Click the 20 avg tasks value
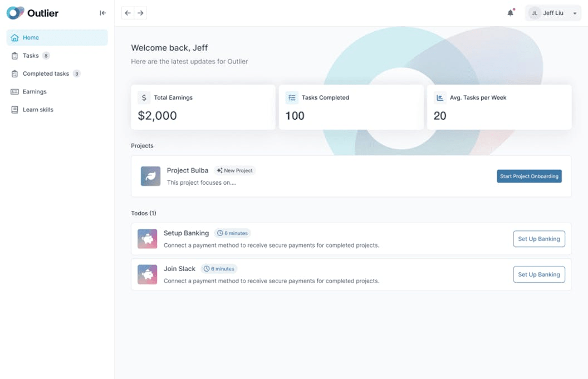This screenshot has height=379, width=588. pyautogui.click(x=440, y=115)
